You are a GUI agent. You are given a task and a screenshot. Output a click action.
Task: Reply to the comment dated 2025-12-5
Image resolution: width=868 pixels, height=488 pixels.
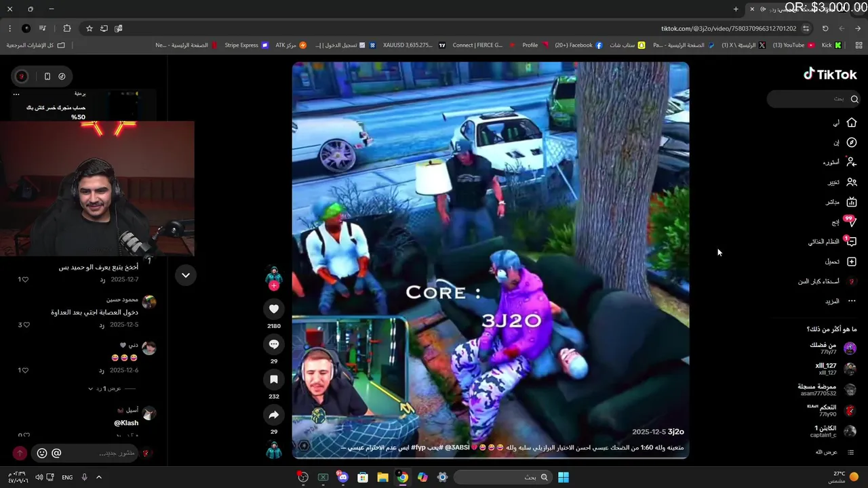coord(102,325)
